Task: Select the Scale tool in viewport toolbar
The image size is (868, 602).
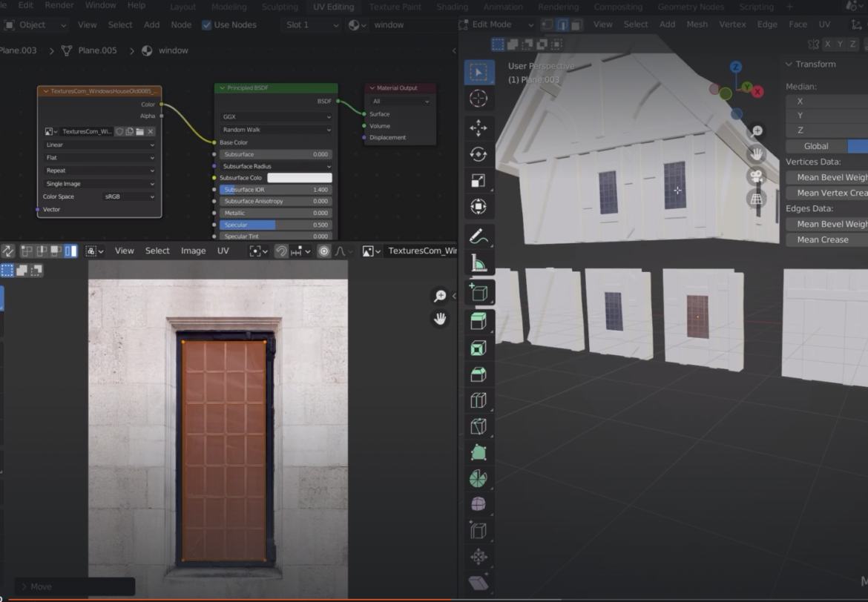Action: pos(479,181)
